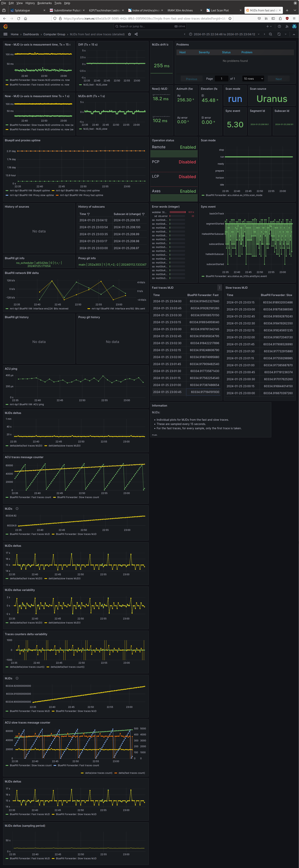
Task: Sort Problems table by Severity
Action: click(204, 53)
